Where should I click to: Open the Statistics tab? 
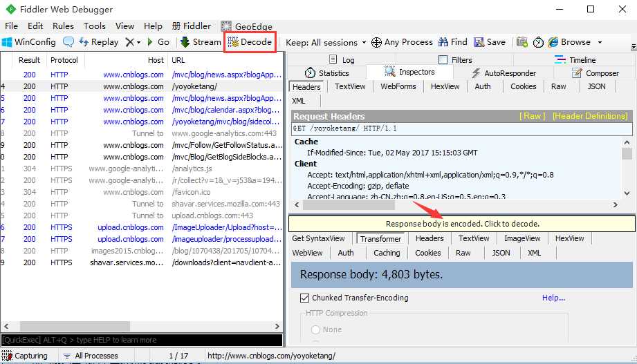327,73
